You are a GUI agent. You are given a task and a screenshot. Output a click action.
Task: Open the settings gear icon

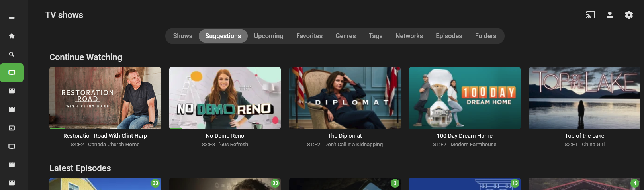[629, 15]
